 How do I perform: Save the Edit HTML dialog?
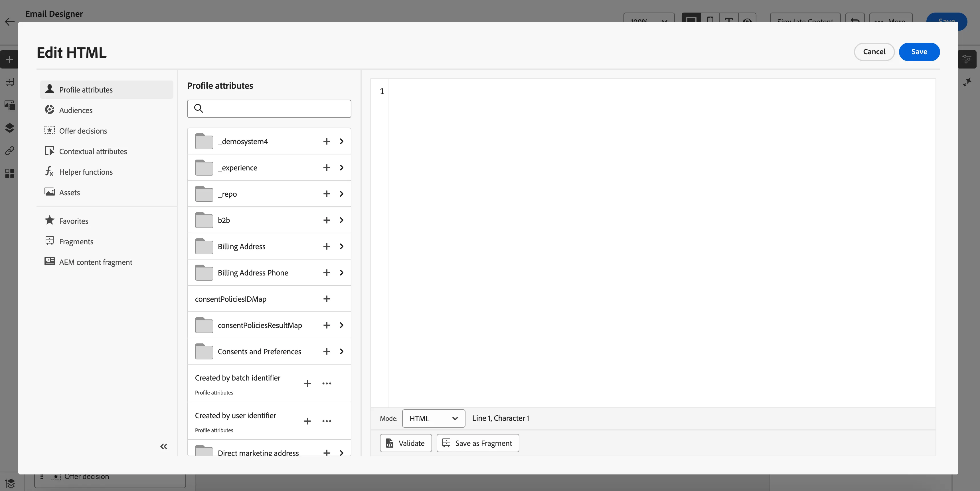[x=919, y=52]
